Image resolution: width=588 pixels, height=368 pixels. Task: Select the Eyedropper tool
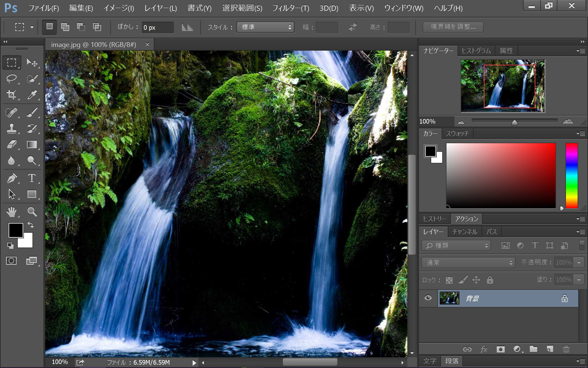coord(32,94)
